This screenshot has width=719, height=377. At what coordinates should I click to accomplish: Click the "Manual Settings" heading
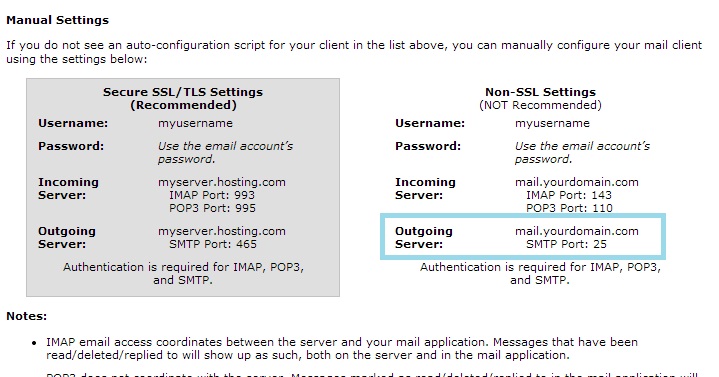pos(57,20)
